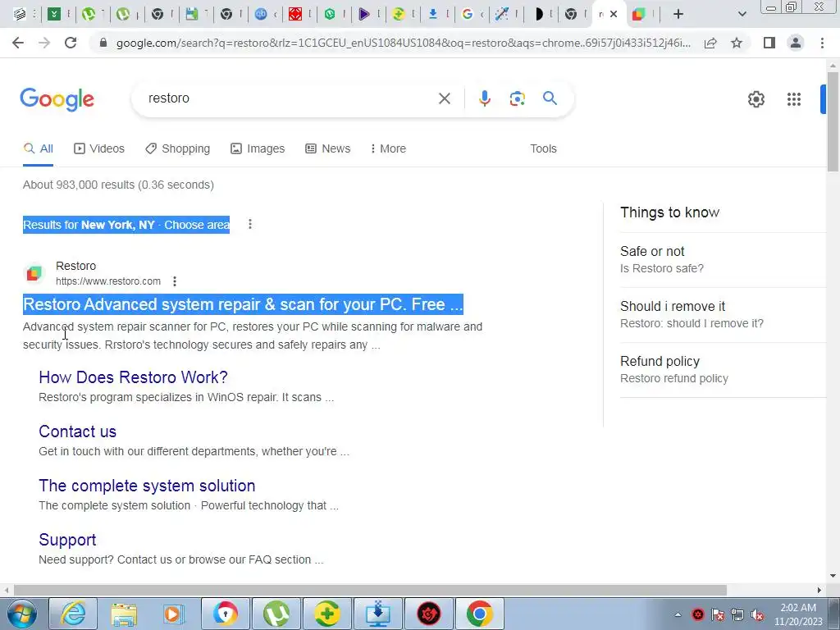Select the 'All' results tab
840x630 pixels.
coord(39,148)
